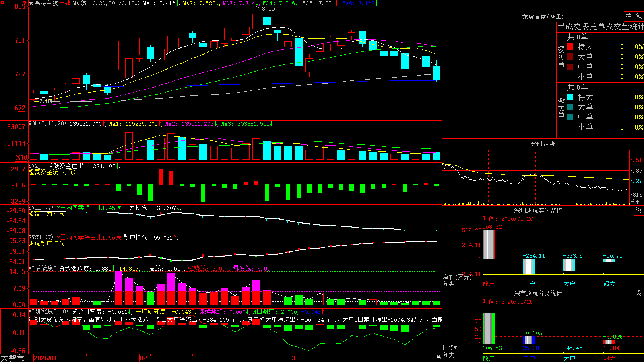Click the 主力持仓: -38.607 value
The height and width of the screenshot is (362, 644).
click(152, 208)
